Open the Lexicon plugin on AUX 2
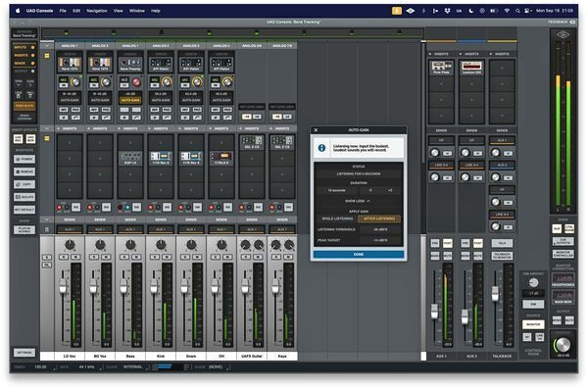The width and height of the screenshot is (588, 388). [471, 68]
